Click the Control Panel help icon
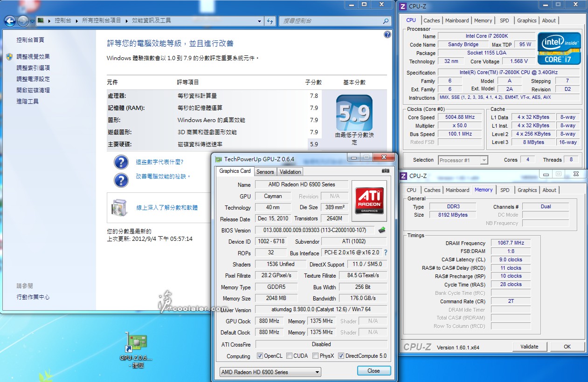 (x=387, y=34)
